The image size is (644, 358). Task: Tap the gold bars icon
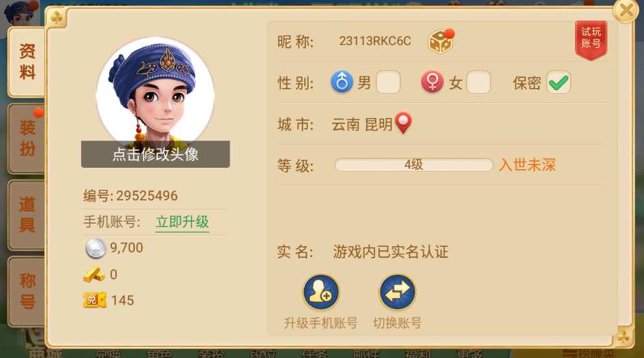(94, 275)
